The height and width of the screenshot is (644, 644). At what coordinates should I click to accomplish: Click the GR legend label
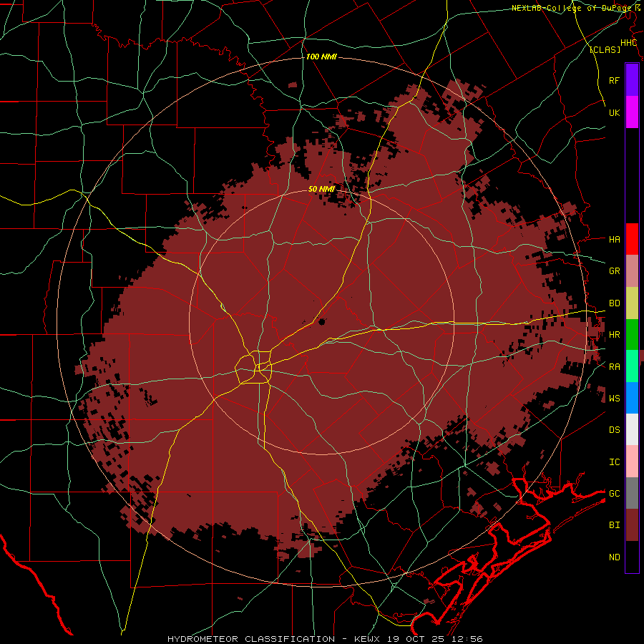coord(615,271)
